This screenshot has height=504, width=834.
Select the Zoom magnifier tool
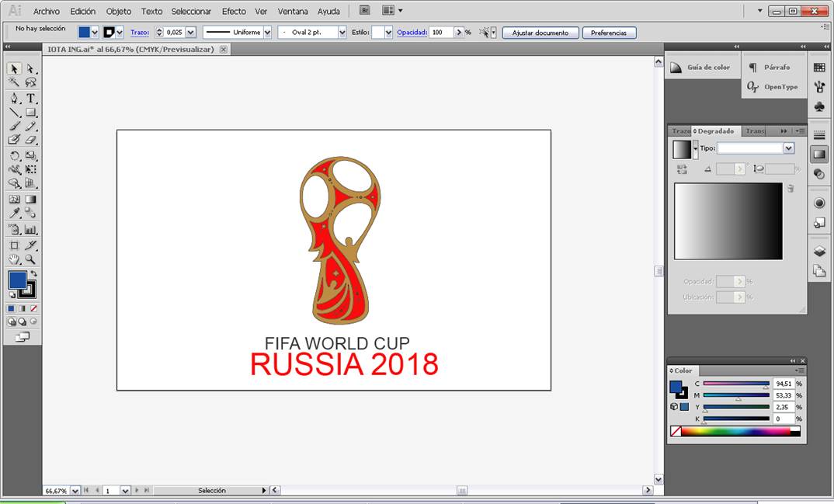[31, 259]
